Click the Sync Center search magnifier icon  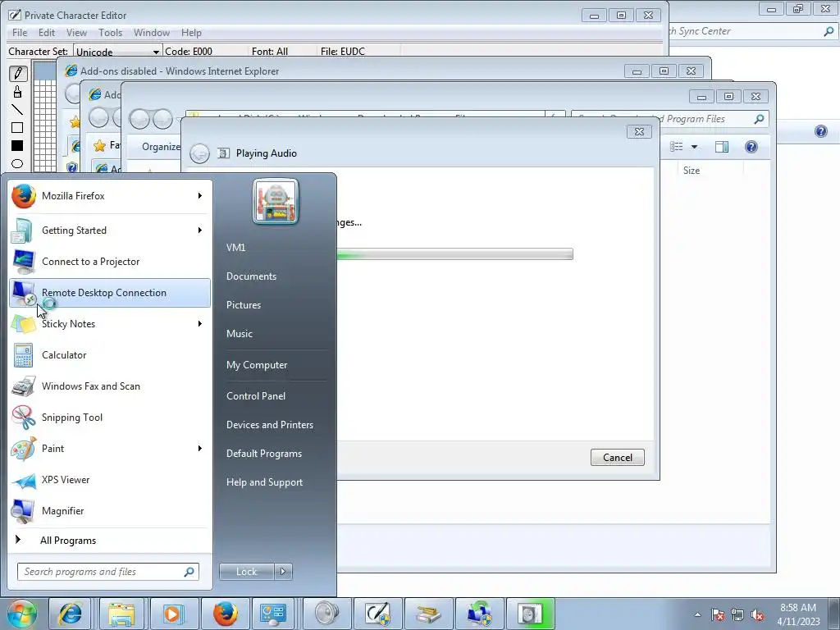click(829, 32)
